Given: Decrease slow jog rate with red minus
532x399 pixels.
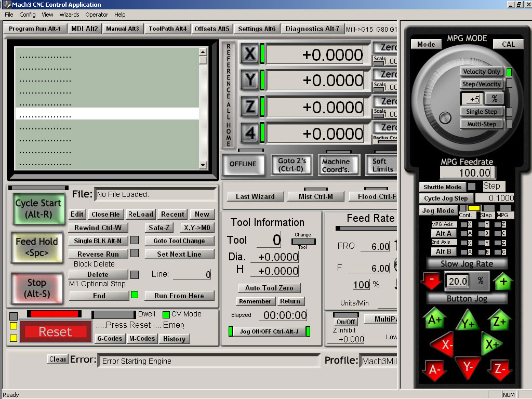Looking at the screenshot, I should [432, 281].
